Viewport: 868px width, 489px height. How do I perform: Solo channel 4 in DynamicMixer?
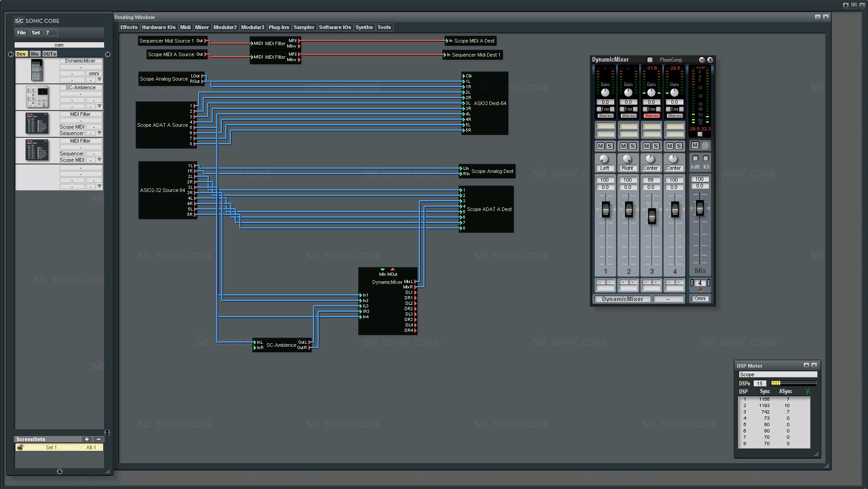tap(678, 146)
